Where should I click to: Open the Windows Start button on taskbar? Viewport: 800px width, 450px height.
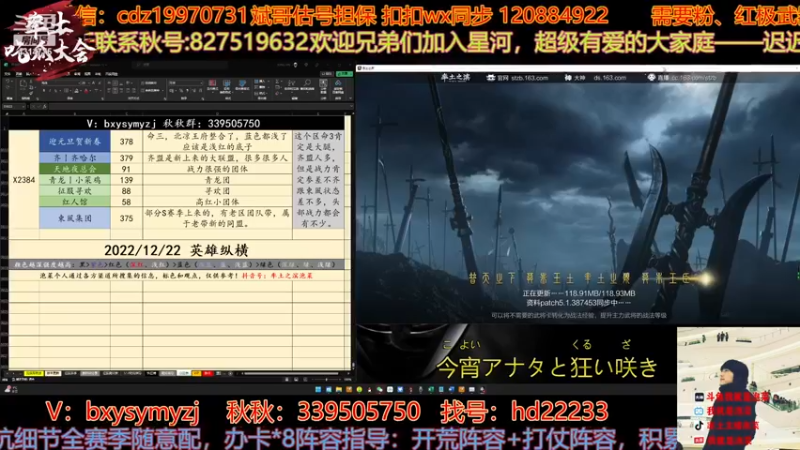click(318, 389)
